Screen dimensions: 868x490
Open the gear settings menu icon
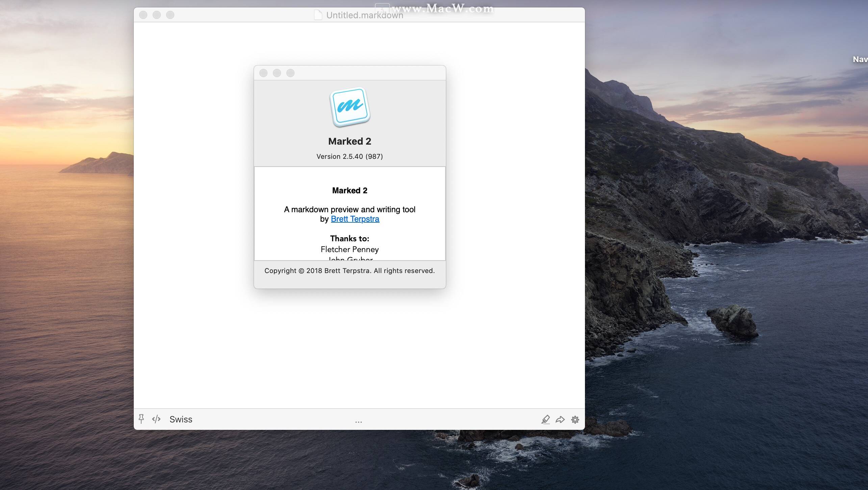575,419
